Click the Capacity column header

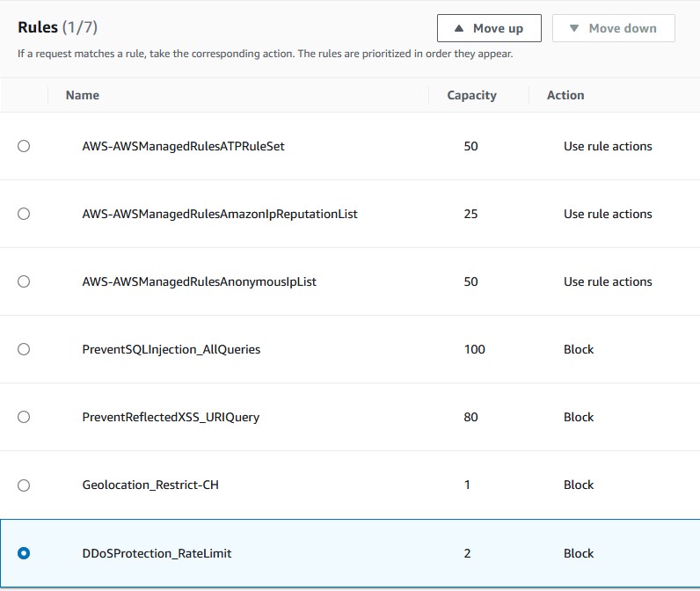pos(472,95)
